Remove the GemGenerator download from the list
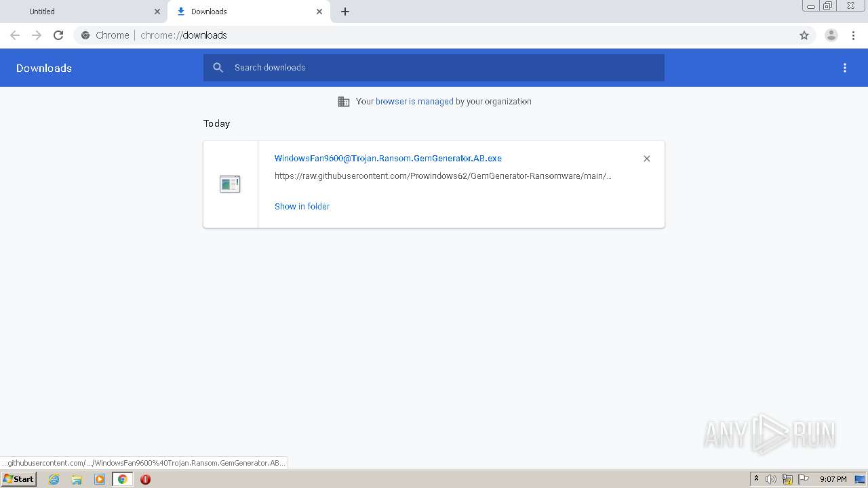Viewport: 868px width, 488px height. click(x=647, y=159)
